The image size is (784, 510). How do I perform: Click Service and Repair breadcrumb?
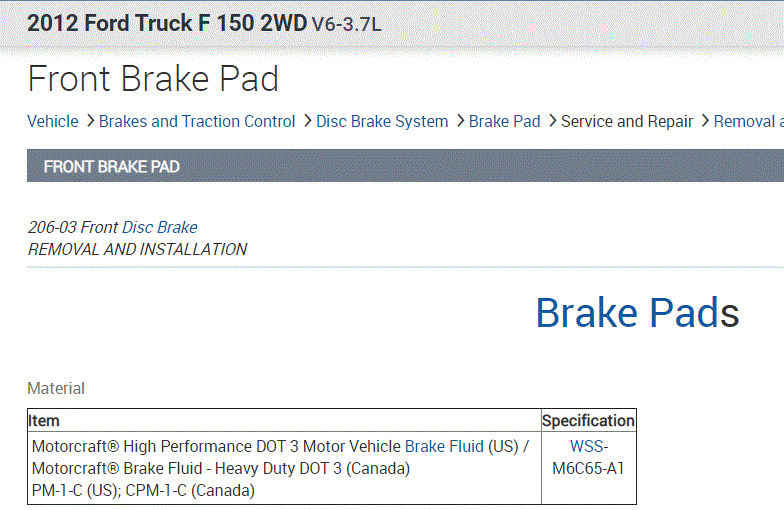(627, 121)
